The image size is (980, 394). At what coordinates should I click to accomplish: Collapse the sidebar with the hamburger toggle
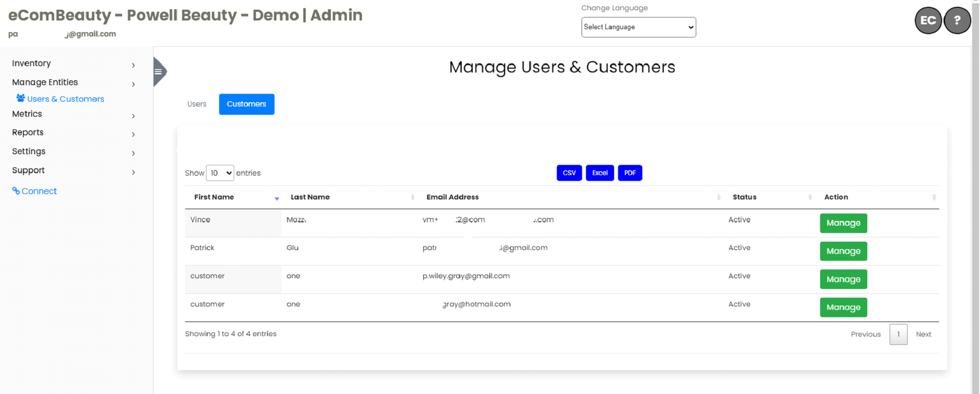click(158, 72)
